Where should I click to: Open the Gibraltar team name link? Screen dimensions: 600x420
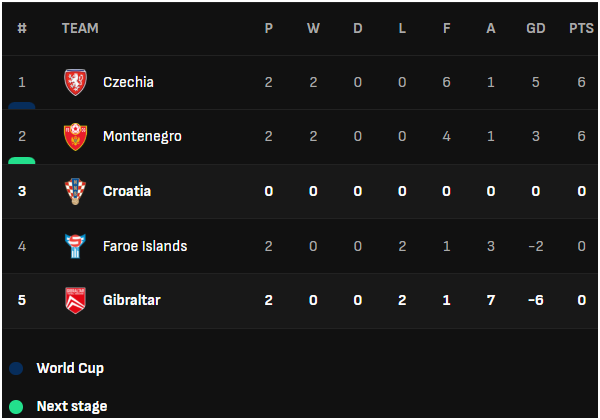pyautogui.click(x=132, y=300)
